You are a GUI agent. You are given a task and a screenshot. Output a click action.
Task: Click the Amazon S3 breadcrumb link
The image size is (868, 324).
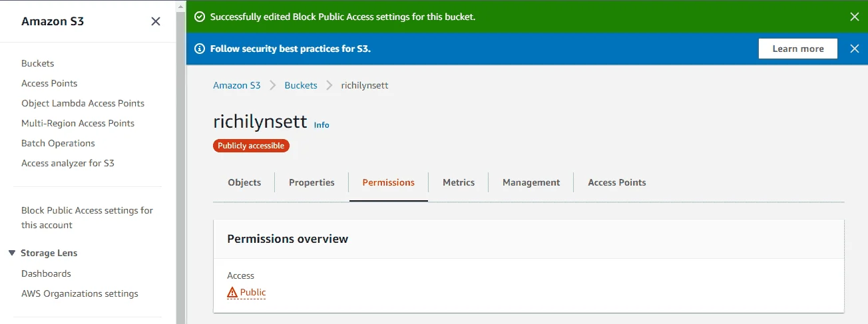(x=237, y=85)
